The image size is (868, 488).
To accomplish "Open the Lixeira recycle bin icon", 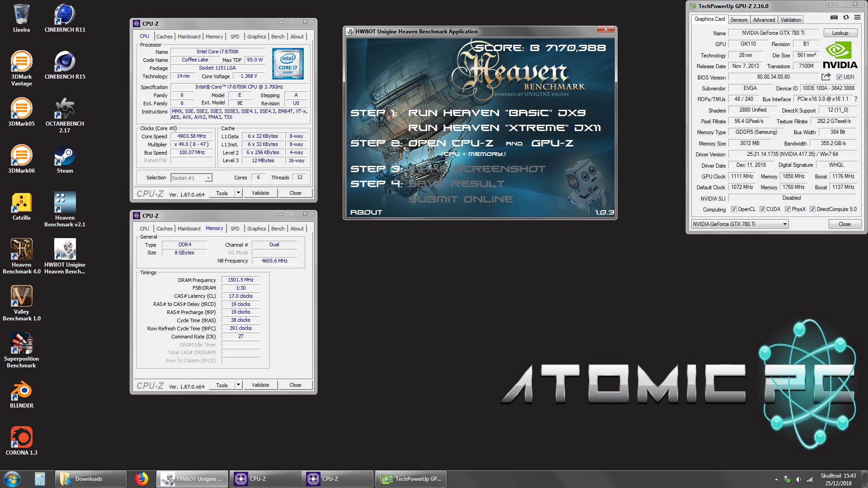I will [x=21, y=18].
